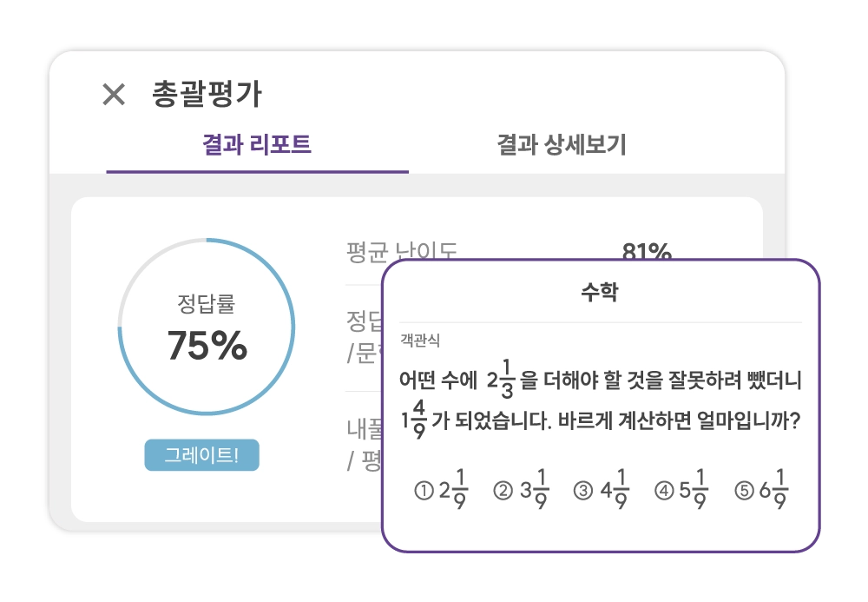The height and width of the screenshot is (602, 868).
Task: Click the 81% average difficulty value
Action: pos(647,252)
